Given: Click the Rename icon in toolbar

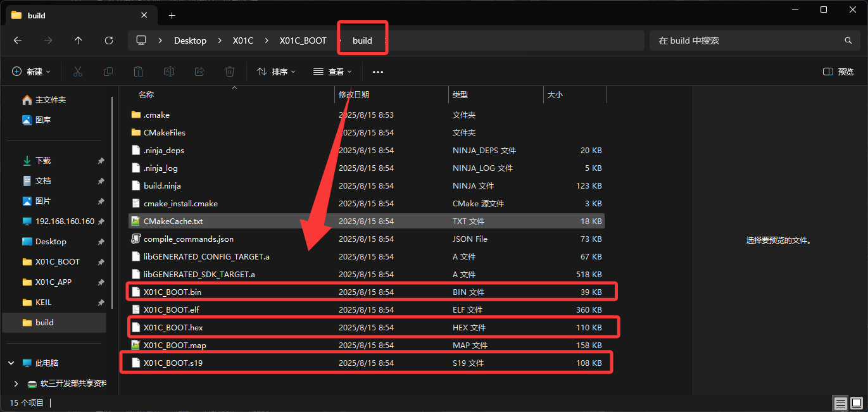Looking at the screenshot, I should pos(169,72).
